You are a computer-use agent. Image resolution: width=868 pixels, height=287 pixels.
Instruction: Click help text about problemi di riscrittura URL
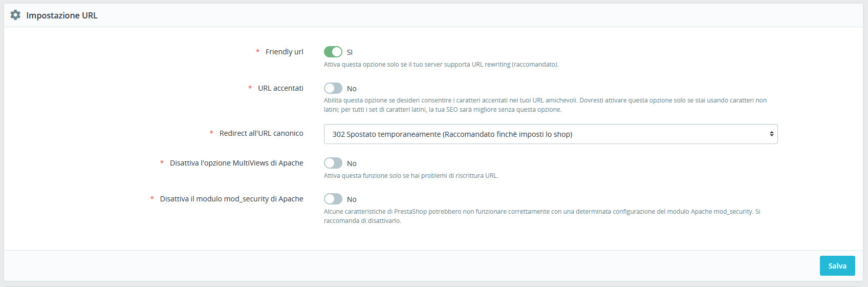click(x=411, y=176)
